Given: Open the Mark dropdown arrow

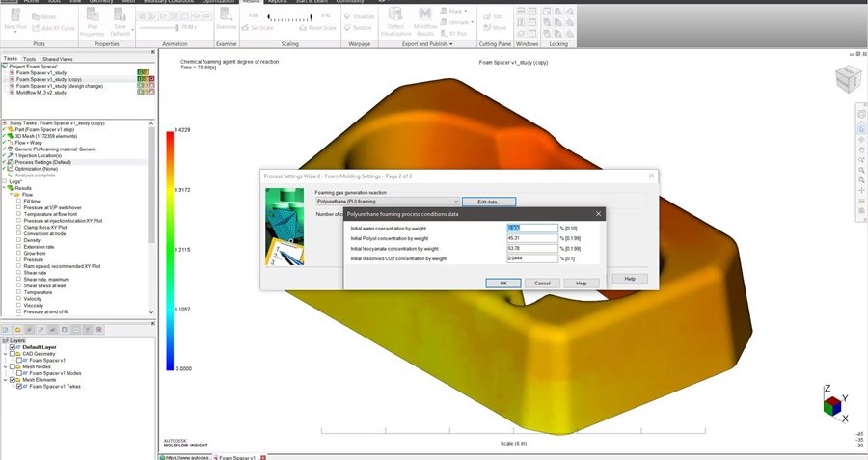Looking at the screenshot, I should 465,11.
